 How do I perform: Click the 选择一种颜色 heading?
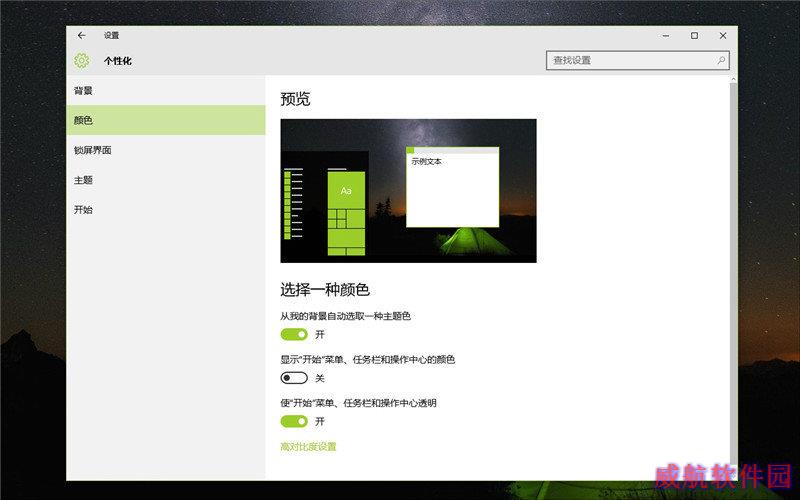324,290
